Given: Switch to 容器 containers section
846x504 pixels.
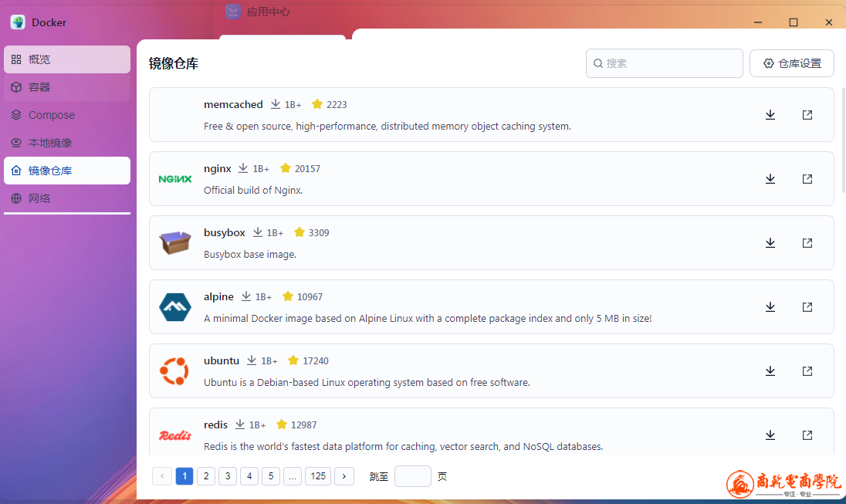Looking at the screenshot, I should click(67, 87).
